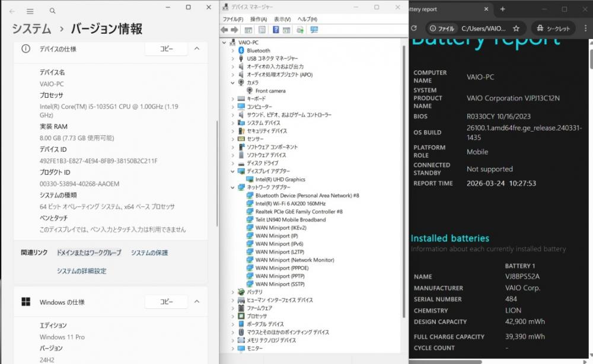The image size is (593, 364).
Task: Collapse the カメラ category
Action: coord(233,83)
